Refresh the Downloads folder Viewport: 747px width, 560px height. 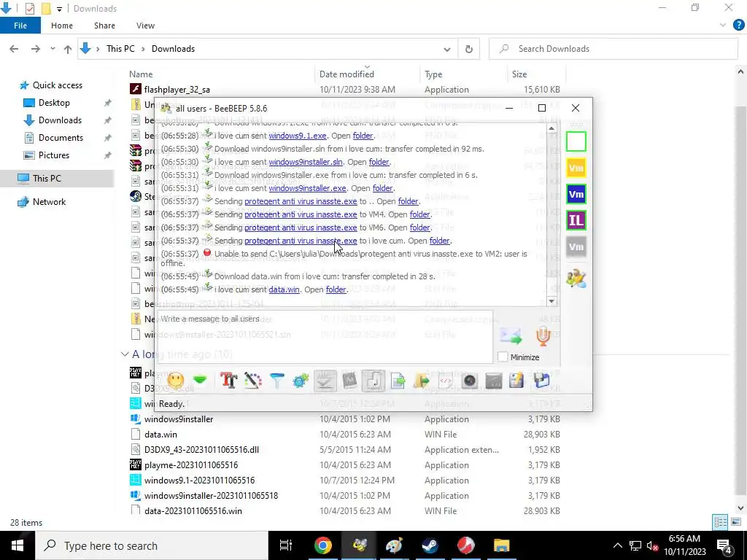coord(469,49)
